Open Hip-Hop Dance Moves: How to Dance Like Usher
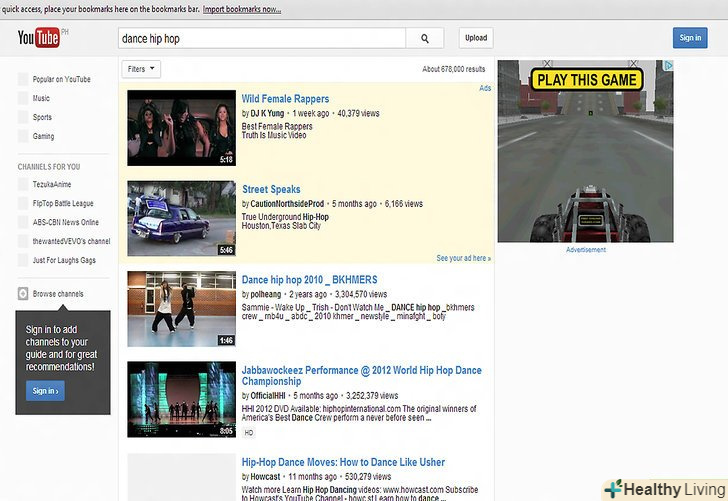This screenshot has width=728, height=501. point(343,462)
